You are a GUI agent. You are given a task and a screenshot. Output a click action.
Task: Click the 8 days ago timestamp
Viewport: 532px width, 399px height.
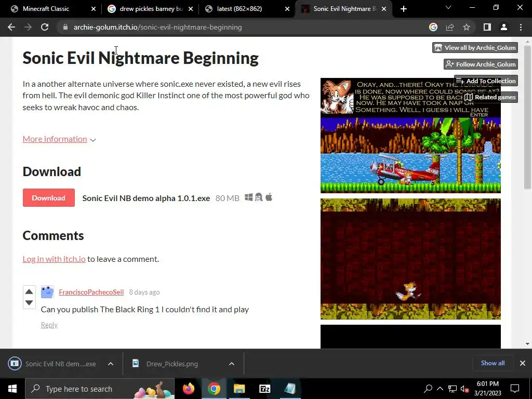pyautogui.click(x=144, y=292)
